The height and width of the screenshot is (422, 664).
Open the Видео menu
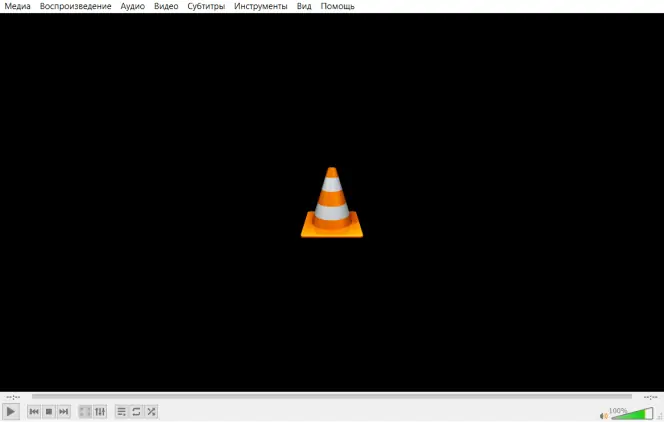[x=166, y=6]
